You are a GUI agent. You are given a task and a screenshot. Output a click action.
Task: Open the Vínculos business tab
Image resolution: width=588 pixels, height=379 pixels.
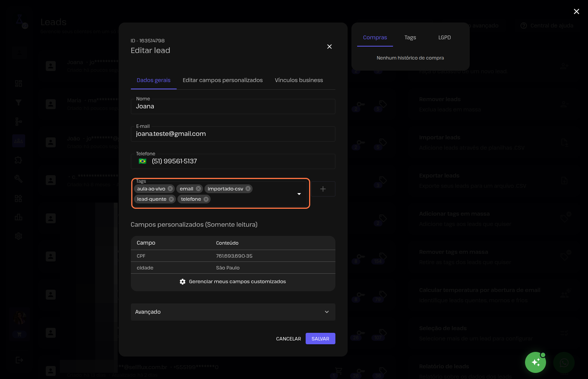299,80
